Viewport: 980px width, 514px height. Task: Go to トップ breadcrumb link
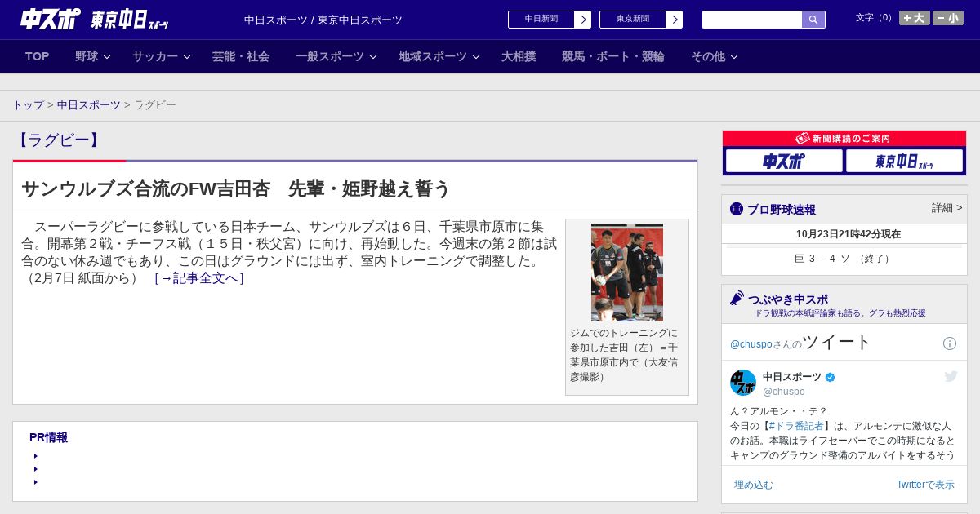click(x=28, y=105)
